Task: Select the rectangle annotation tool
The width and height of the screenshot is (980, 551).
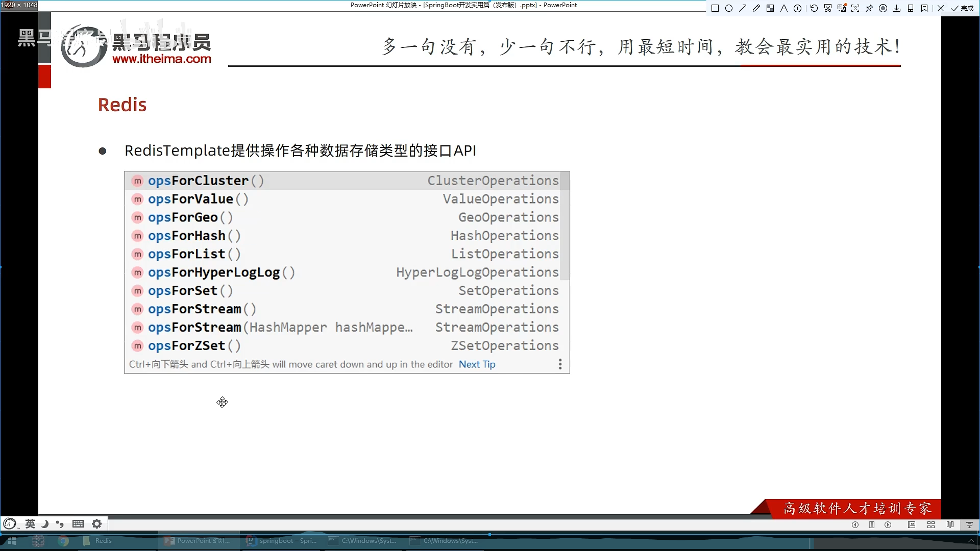Action: pyautogui.click(x=715, y=8)
